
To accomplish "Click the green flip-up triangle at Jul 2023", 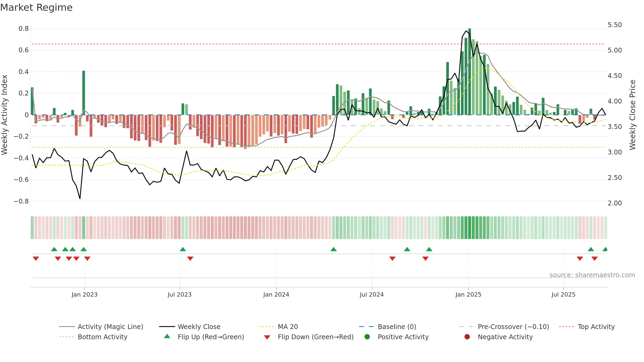I will tap(183, 249).
